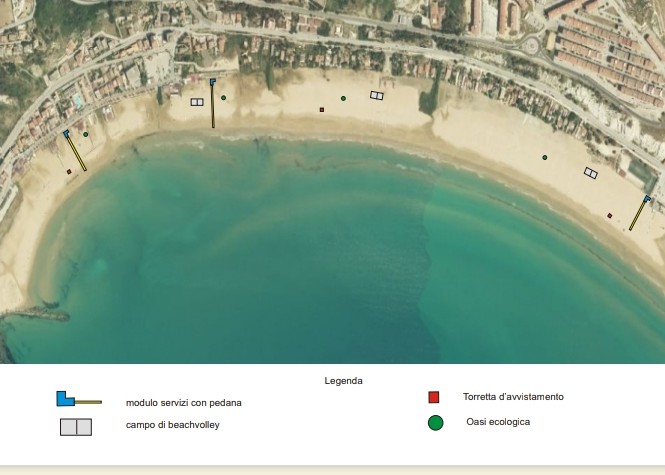This screenshot has width=665, height=475.
Task: Click the red tower marker in mid-beach
Action: [x=322, y=110]
